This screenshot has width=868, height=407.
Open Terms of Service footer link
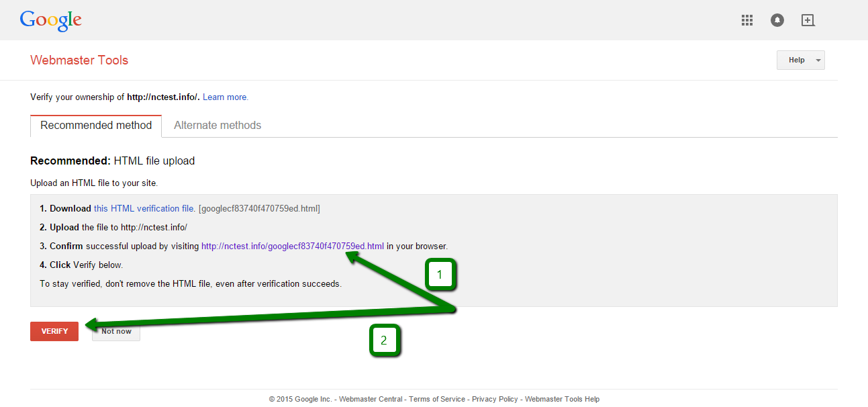437,399
